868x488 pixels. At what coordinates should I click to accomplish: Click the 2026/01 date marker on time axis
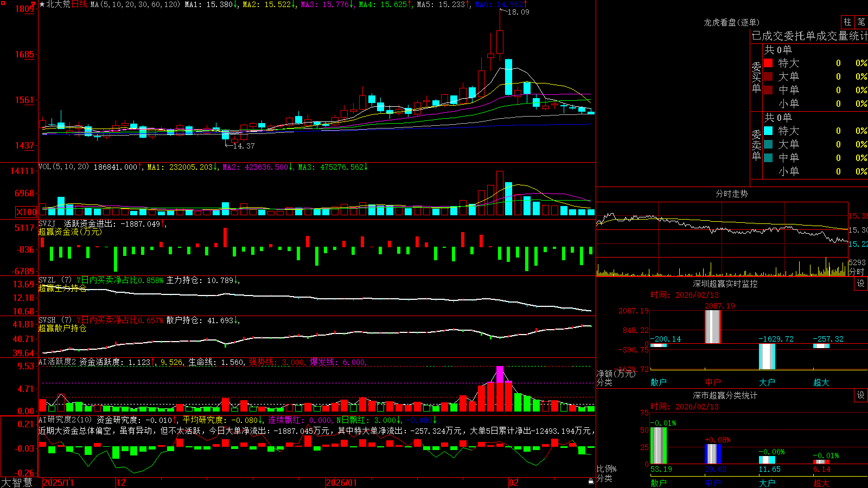(342, 483)
